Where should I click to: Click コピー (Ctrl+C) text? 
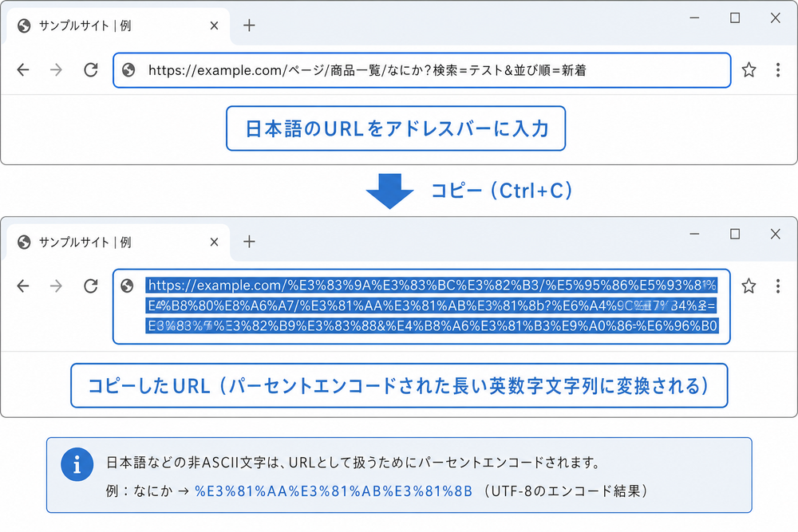tap(501, 191)
